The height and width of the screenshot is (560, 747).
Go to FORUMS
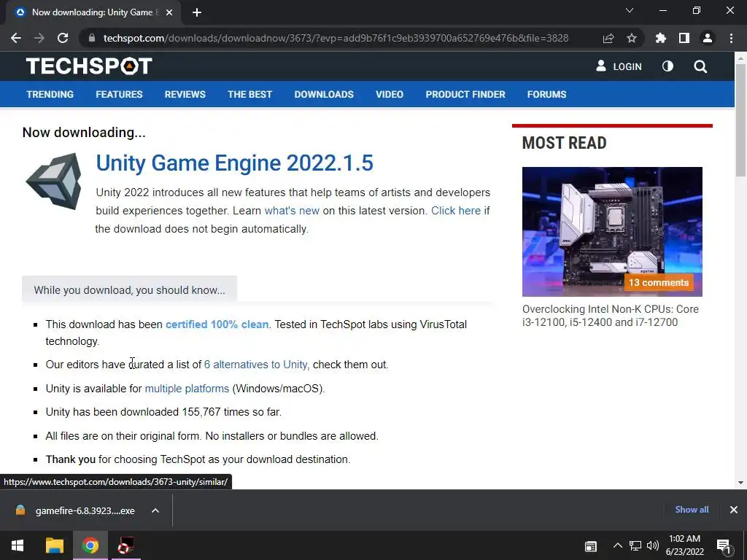pyautogui.click(x=546, y=94)
